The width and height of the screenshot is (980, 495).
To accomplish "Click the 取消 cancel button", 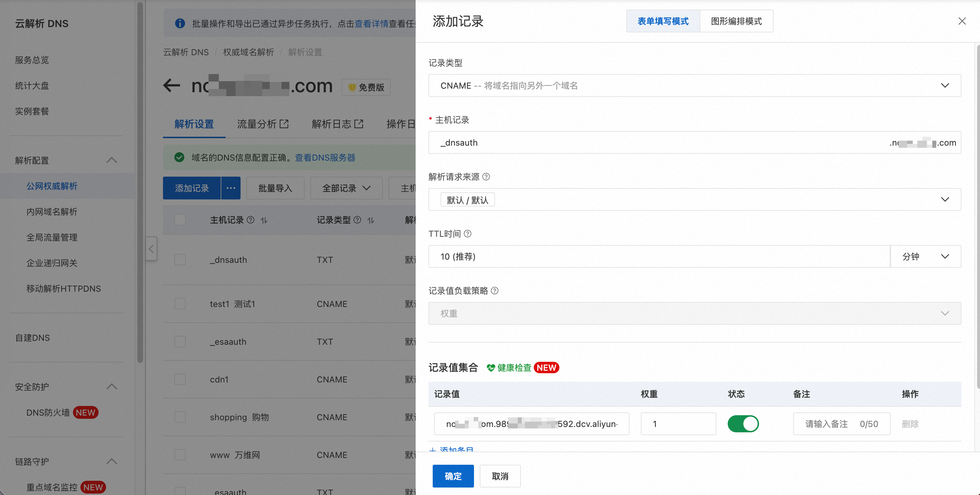I will 500,476.
